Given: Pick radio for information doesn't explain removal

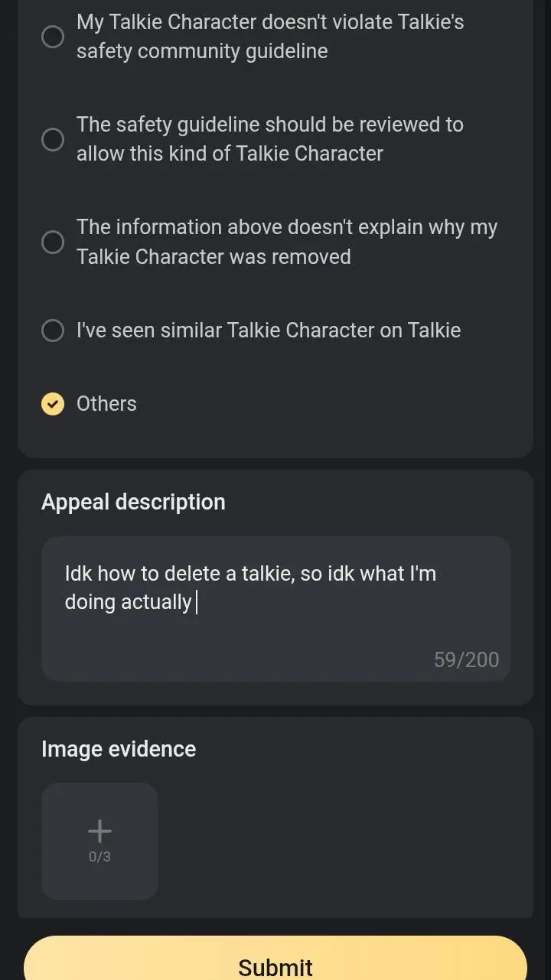Looking at the screenshot, I should pos(53,242).
